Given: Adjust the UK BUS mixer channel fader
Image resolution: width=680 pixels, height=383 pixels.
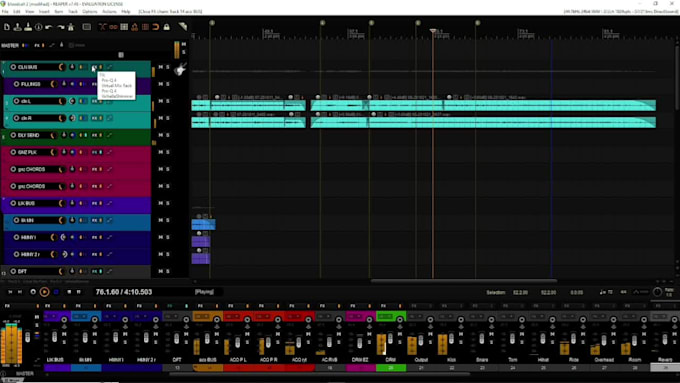Looking at the screenshot, I should tap(54, 336).
